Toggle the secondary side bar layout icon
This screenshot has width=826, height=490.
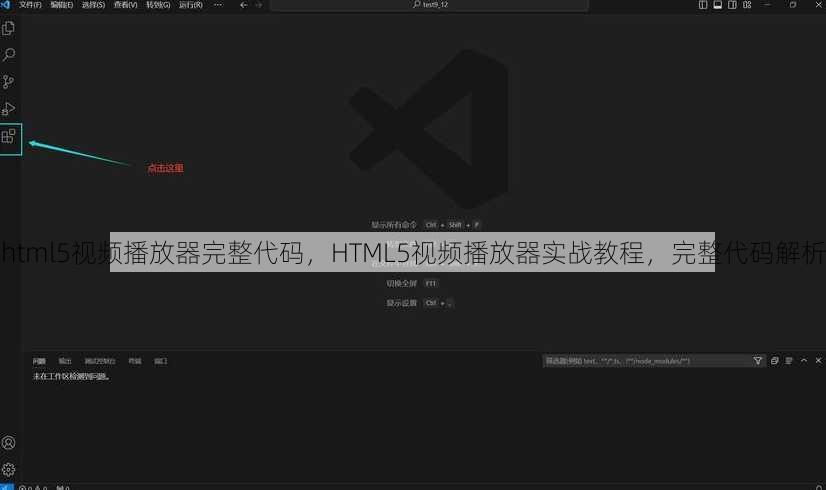click(x=732, y=5)
